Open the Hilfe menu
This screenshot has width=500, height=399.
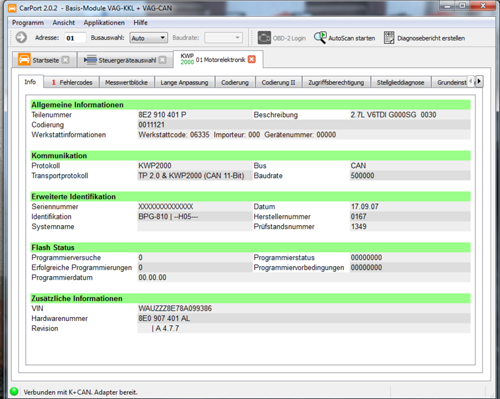[140, 23]
